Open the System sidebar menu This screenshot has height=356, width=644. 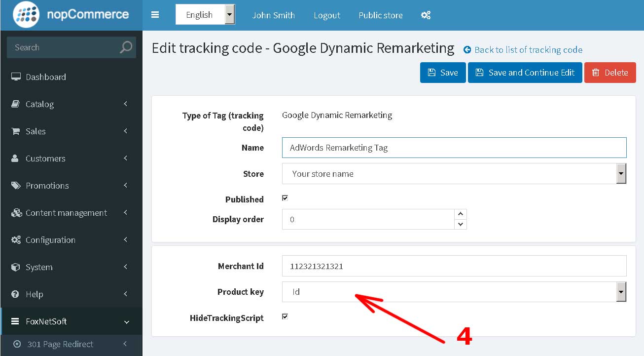71,267
